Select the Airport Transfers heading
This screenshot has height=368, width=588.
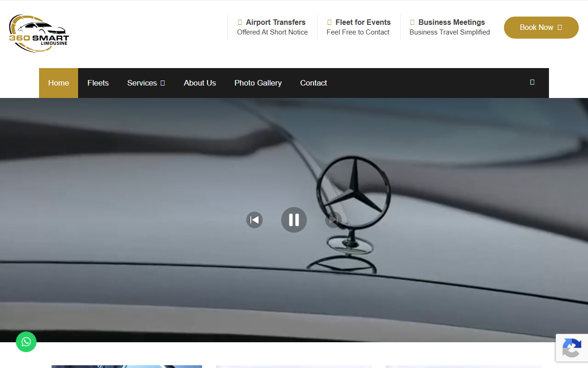[276, 22]
